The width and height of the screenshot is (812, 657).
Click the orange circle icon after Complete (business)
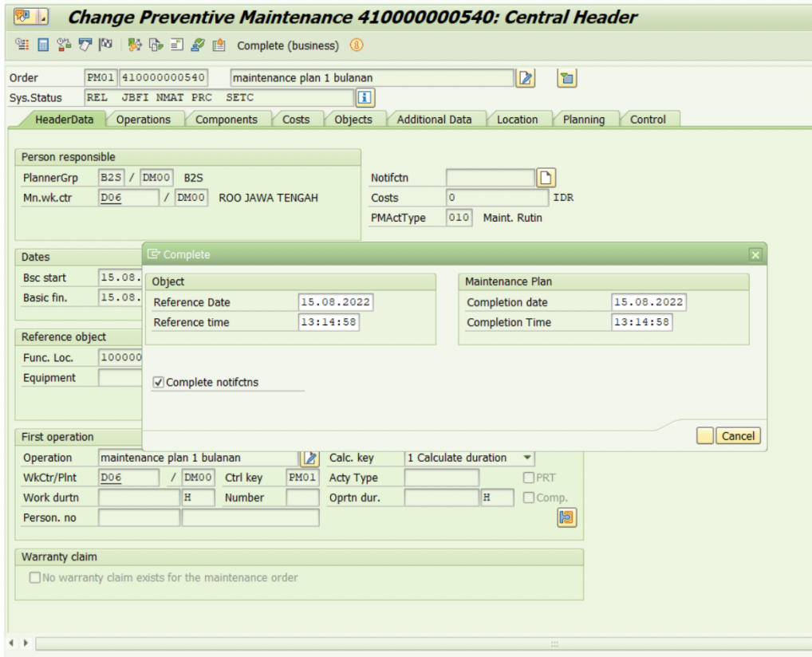356,45
